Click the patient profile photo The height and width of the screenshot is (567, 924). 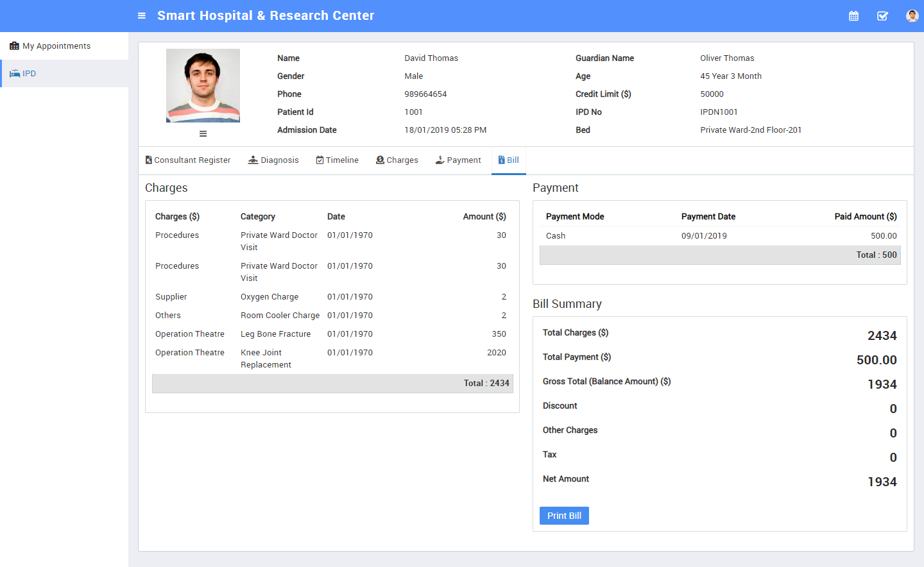203,85
